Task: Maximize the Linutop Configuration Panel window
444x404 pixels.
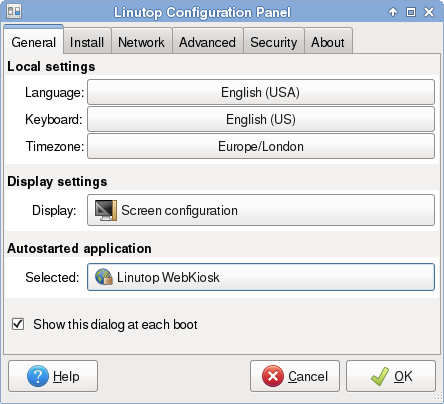Action: (x=411, y=12)
